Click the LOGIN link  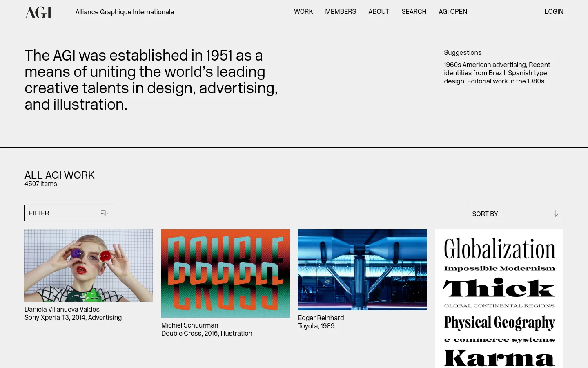(554, 12)
